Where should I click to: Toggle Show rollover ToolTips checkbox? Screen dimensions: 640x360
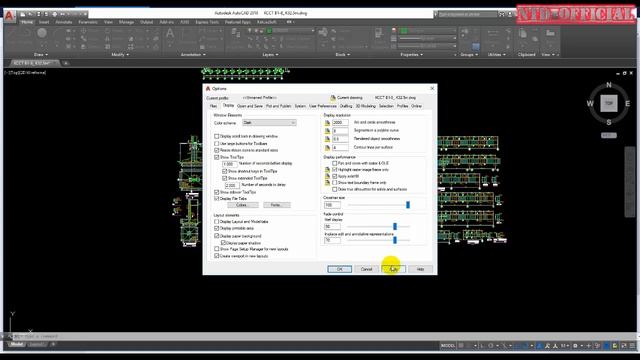pyautogui.click(x=217, y=192)
